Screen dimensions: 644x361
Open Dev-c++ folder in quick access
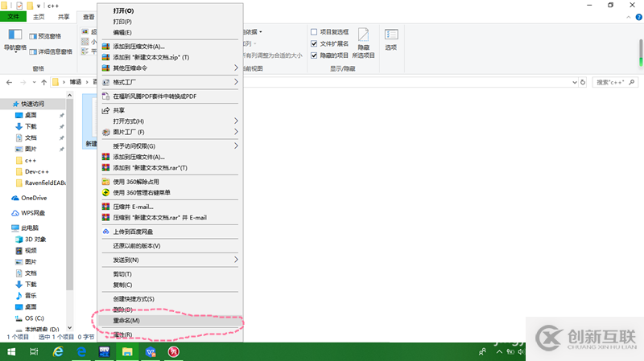click(37, 171)
